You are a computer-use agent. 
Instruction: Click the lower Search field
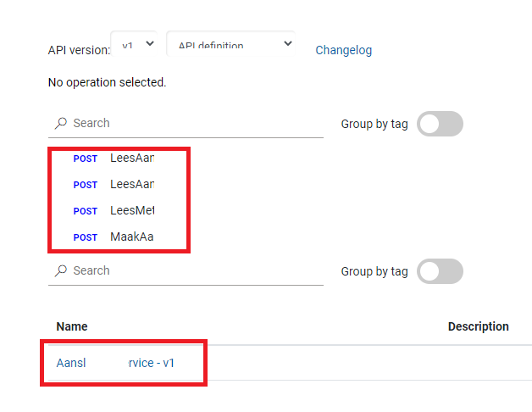pos(186,271)
